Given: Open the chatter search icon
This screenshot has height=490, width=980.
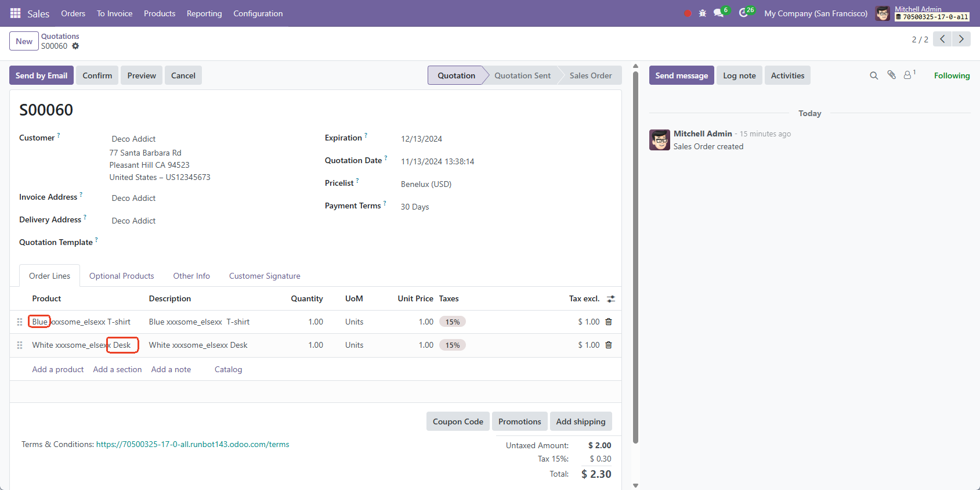Looking at the screenshot, I should (874, 75).
